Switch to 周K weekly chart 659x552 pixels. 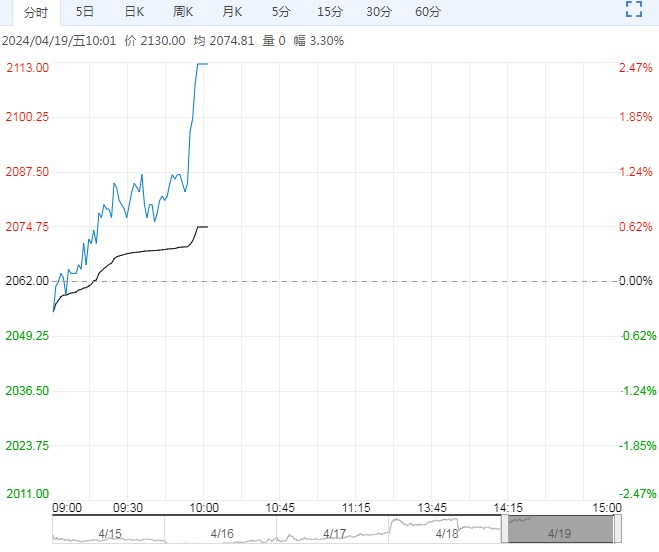[x=183, y=12]
